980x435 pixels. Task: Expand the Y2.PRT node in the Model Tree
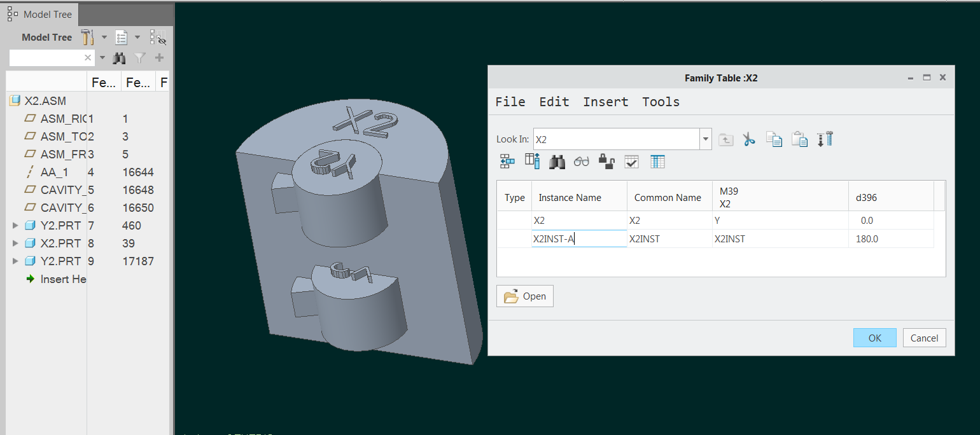click(15, 225)
